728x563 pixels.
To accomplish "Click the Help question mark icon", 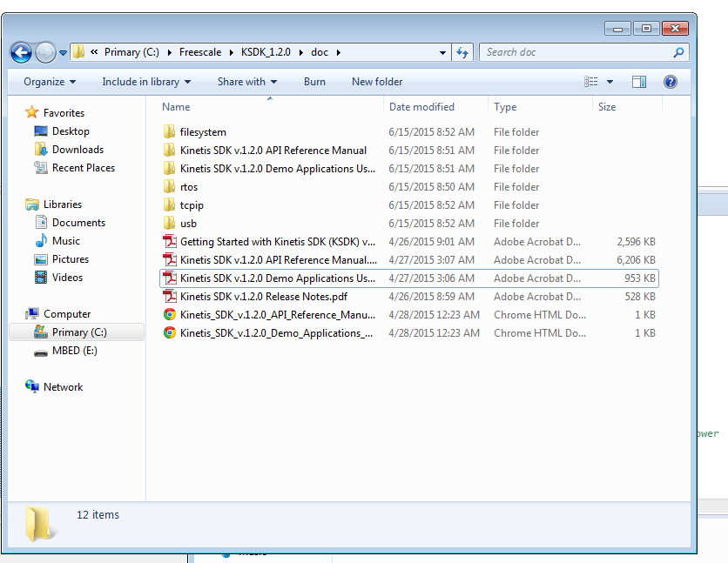I will [x=671, y=82].
